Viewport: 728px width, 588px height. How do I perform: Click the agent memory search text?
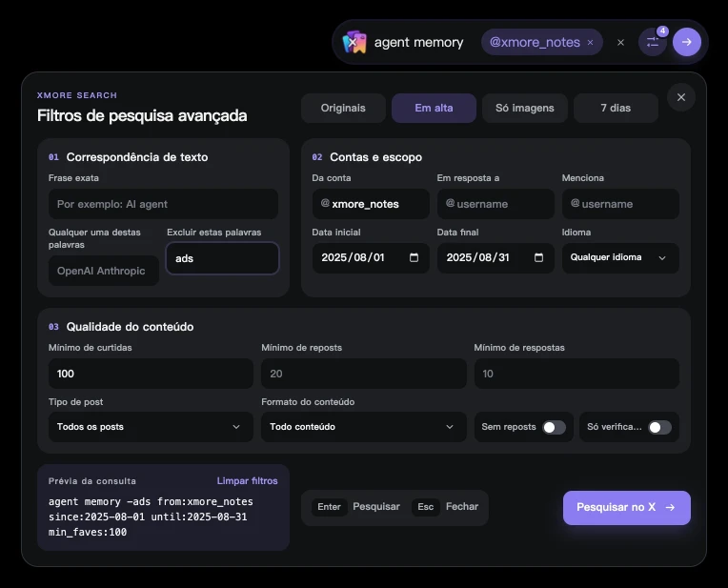coord(418,42)
